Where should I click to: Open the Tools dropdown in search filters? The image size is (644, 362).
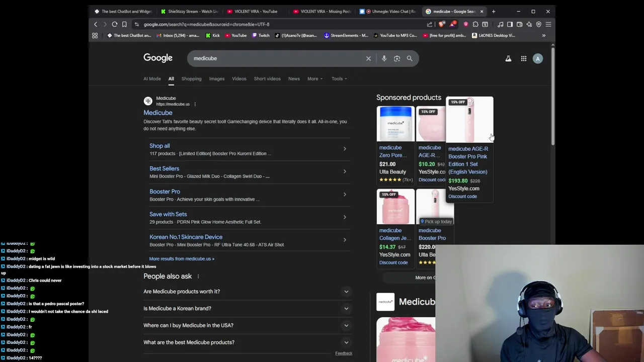pyautogui.click(x=339, y=78)
